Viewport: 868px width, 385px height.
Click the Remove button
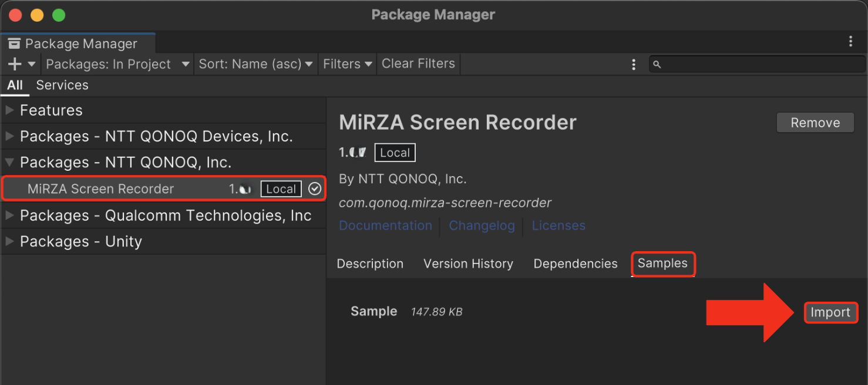(x=815, y=123)
